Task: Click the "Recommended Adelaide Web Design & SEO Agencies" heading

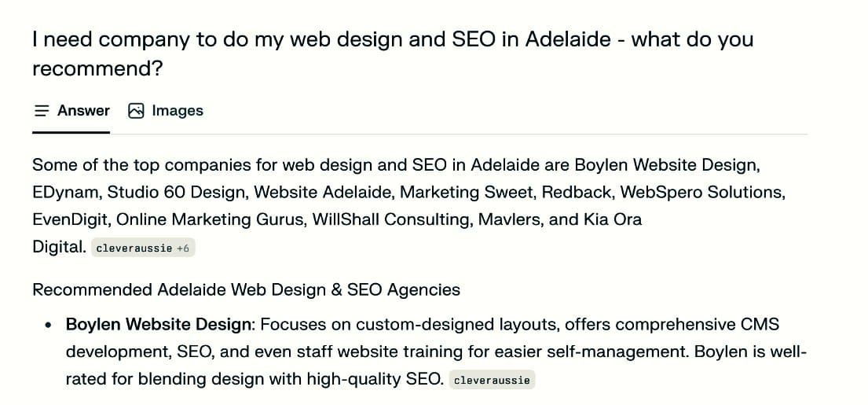Action: click(246, 289)
